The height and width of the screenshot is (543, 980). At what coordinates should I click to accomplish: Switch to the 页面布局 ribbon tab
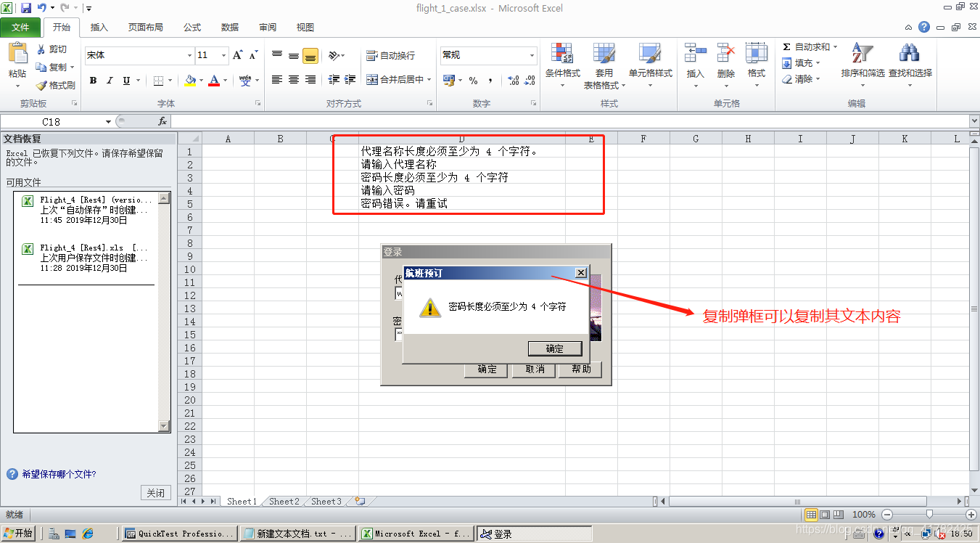coord(146,28)
